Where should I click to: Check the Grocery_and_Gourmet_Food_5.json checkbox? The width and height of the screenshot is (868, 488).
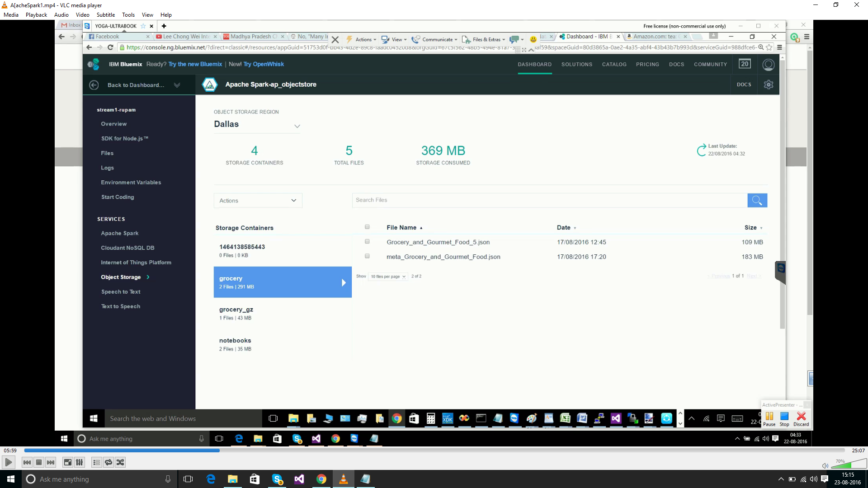pos(367,242)
